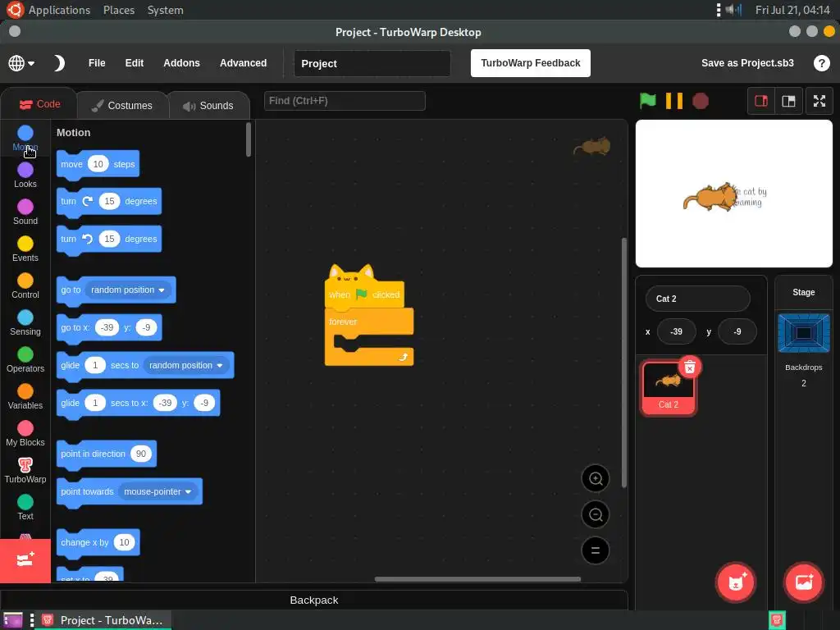
Task: Enter full screen stage mode
Action: [819, 101]
